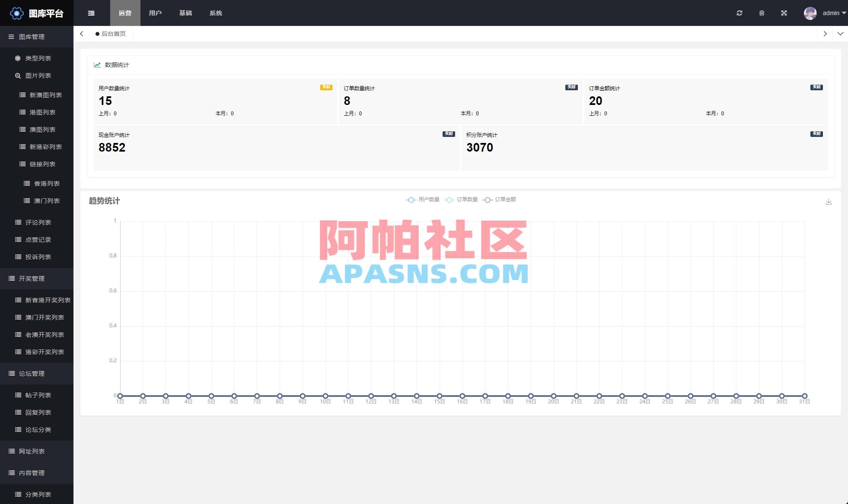
Task: Switch to the 运营 top menu
Action: 125,13
